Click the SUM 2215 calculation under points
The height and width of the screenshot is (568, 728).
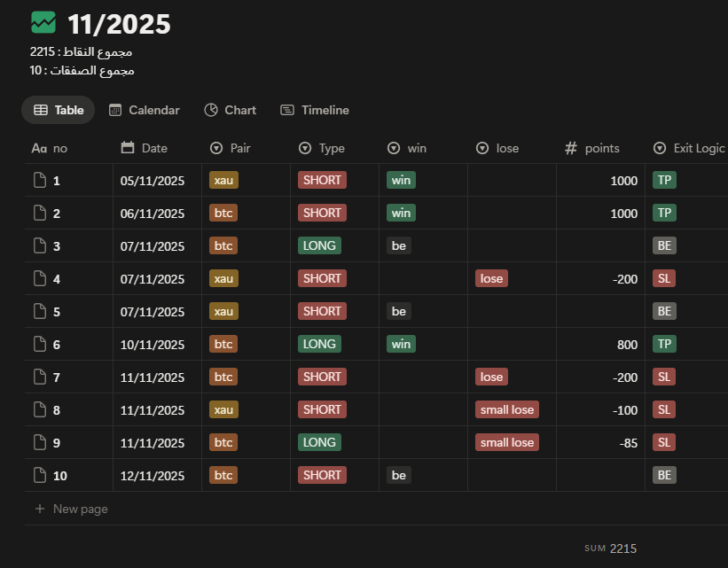[610, 549]
